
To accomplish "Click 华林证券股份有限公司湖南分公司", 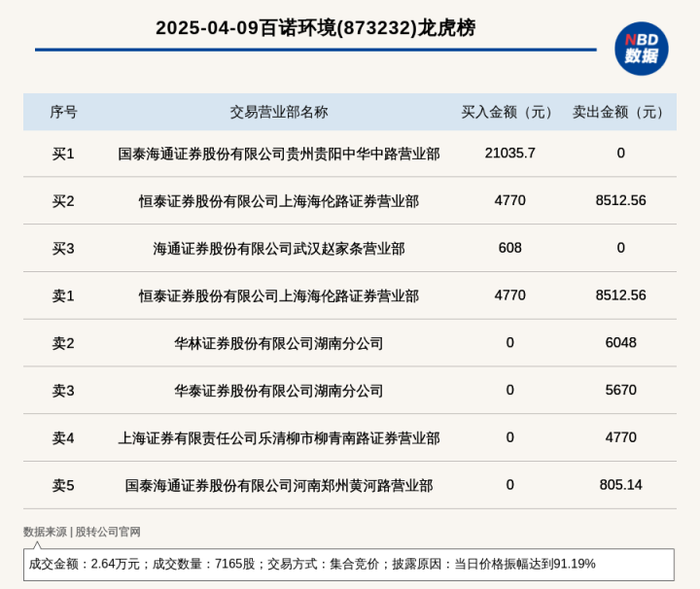I will pyautogui.click(x=279, y=343).
